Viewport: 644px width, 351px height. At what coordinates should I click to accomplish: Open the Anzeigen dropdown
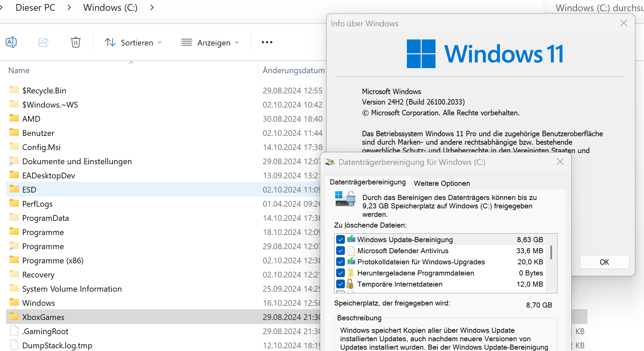(x=210, y=42)
